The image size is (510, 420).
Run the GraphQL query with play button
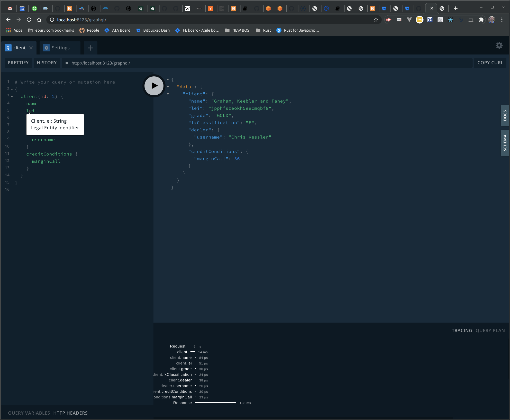[x=154, y=86]
